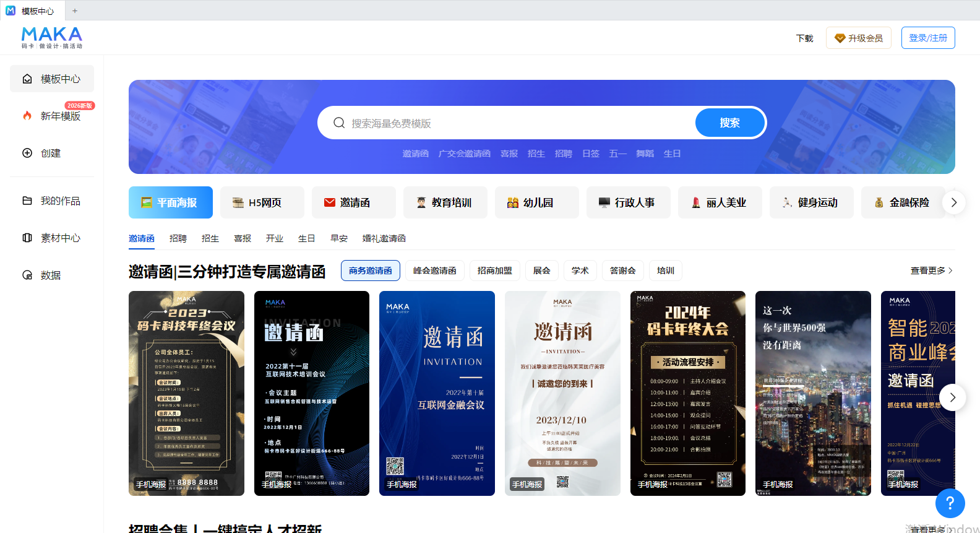Click the magnifier icon in search bar
The width and height of the screenshot is (980, 533).
339,123
